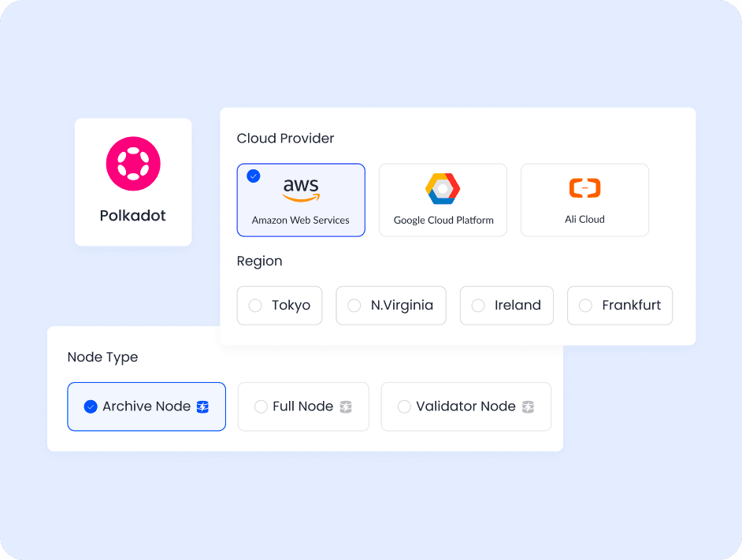Toggle the Archive Node checked radio
Image resolution: width=742 pixels, height=560 pixels.
pyautogui.click(x=91, y=406)
